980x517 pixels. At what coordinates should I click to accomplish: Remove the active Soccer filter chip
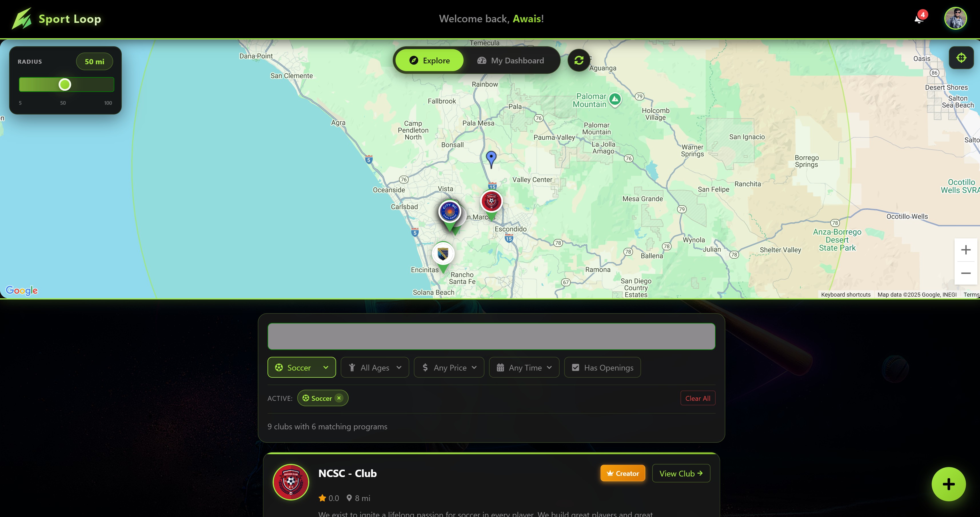pyautogui.click(x=339, y=398)
